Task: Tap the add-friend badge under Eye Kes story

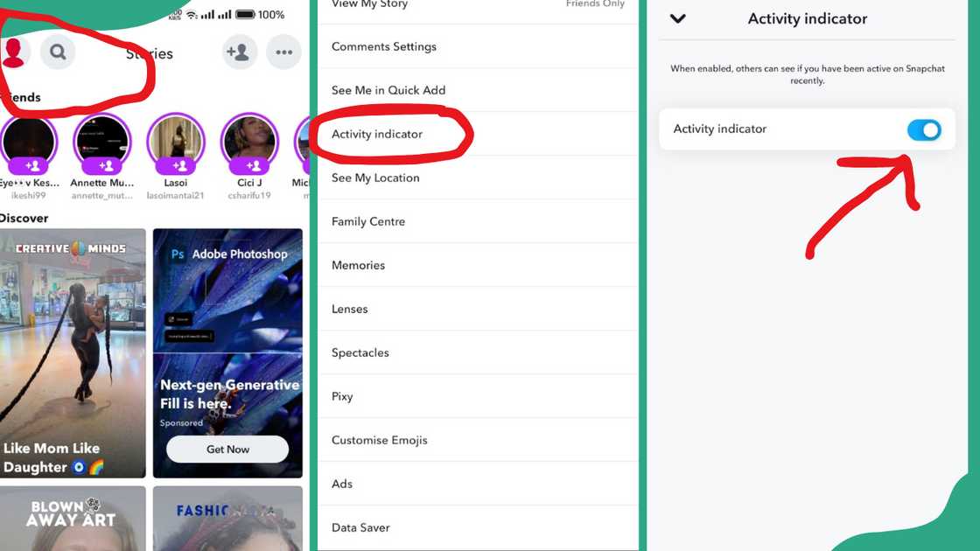Action: pyautogui.click(x=28, y=165)
